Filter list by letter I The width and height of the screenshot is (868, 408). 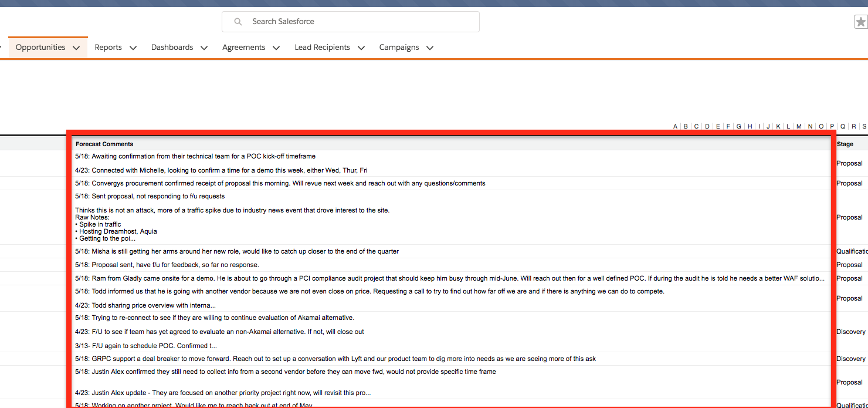click(759, 127)
